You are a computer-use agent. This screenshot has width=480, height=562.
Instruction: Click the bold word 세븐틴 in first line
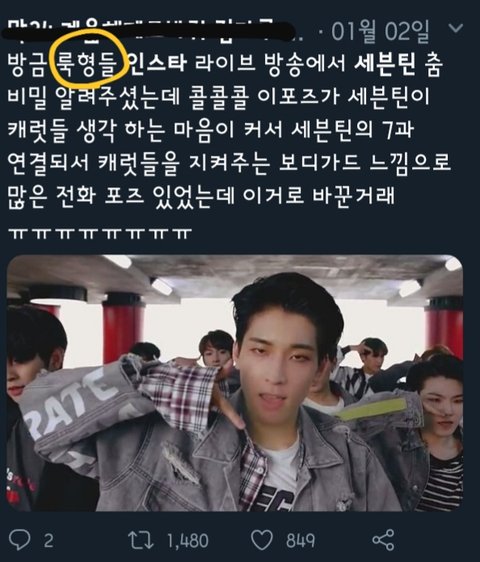[x=385, y=65]
